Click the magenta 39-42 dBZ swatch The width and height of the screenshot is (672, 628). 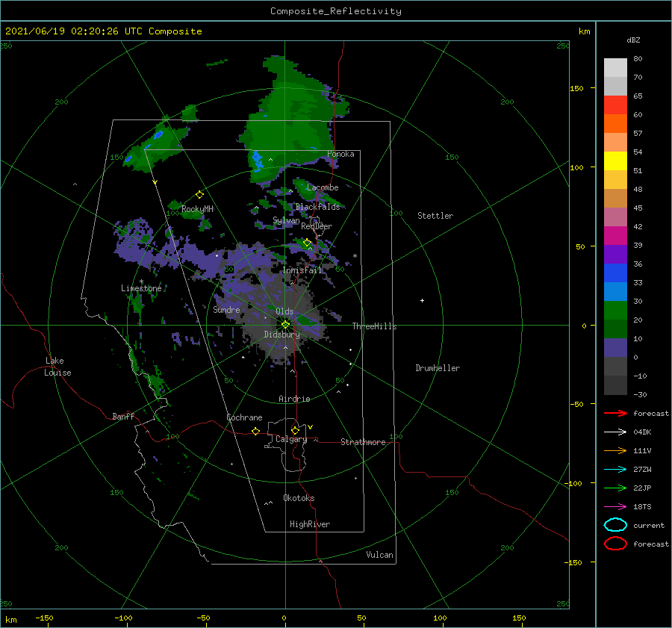pyautogui.click(x=615, y=236)
